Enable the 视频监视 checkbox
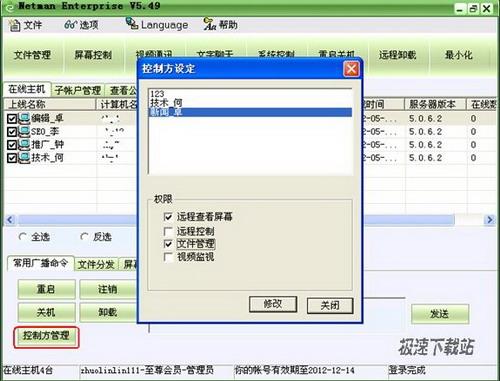The width and height of the screenshot is (500, 381). [x=168, y=257]
